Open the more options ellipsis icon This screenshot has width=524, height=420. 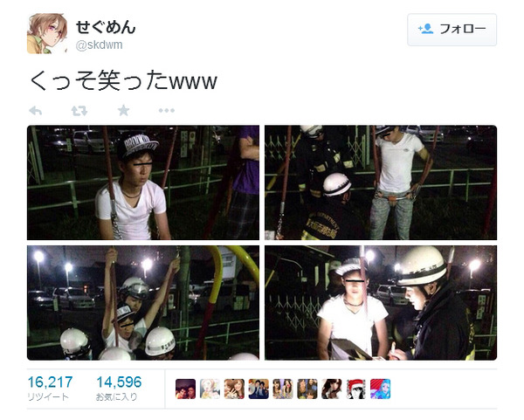[167, 110]
